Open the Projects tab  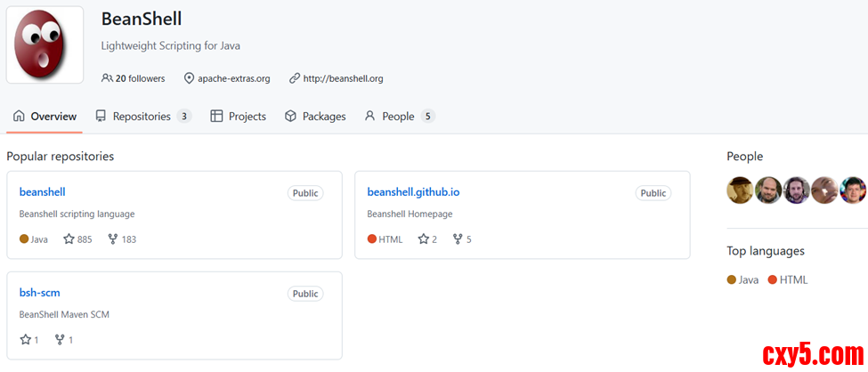click(238, 117)
